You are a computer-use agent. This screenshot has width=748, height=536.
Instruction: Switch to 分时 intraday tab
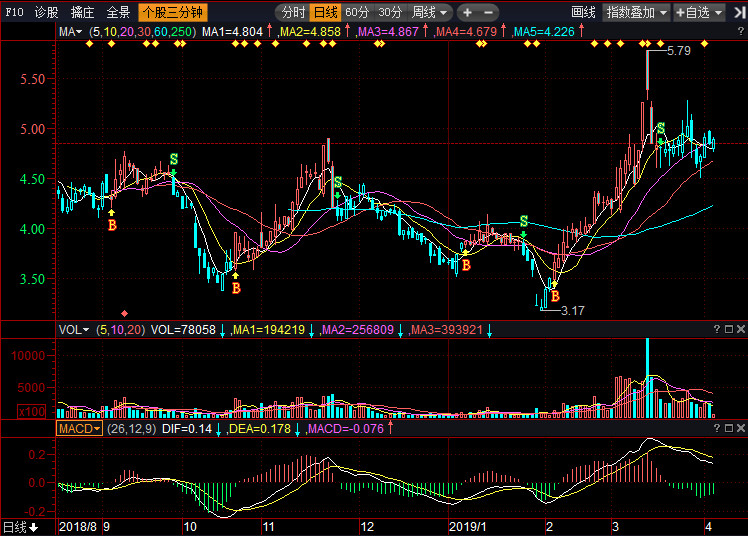[x=293, y=12]
